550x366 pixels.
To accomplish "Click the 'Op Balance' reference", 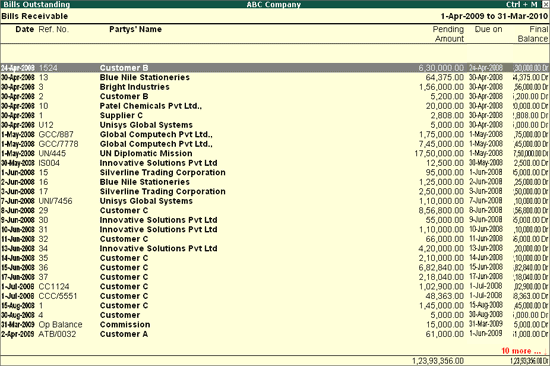I will click(x=60, y=324).
